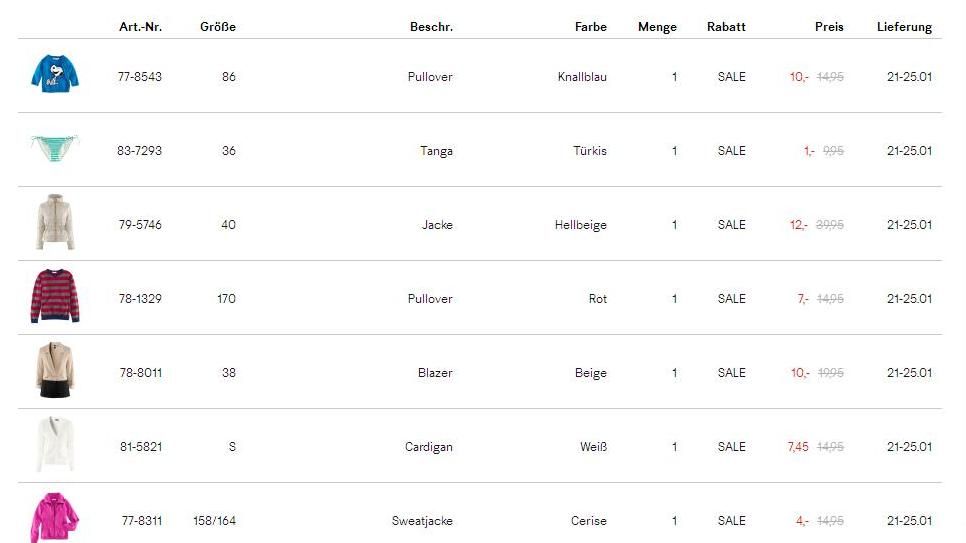This screenshot has height=543, width=966.
Task: Click the Art.-Nr. column header
Action: (x=140, y=27)
